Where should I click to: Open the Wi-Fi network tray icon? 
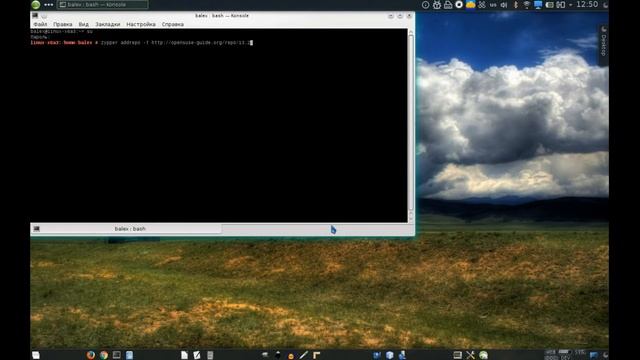527,5
